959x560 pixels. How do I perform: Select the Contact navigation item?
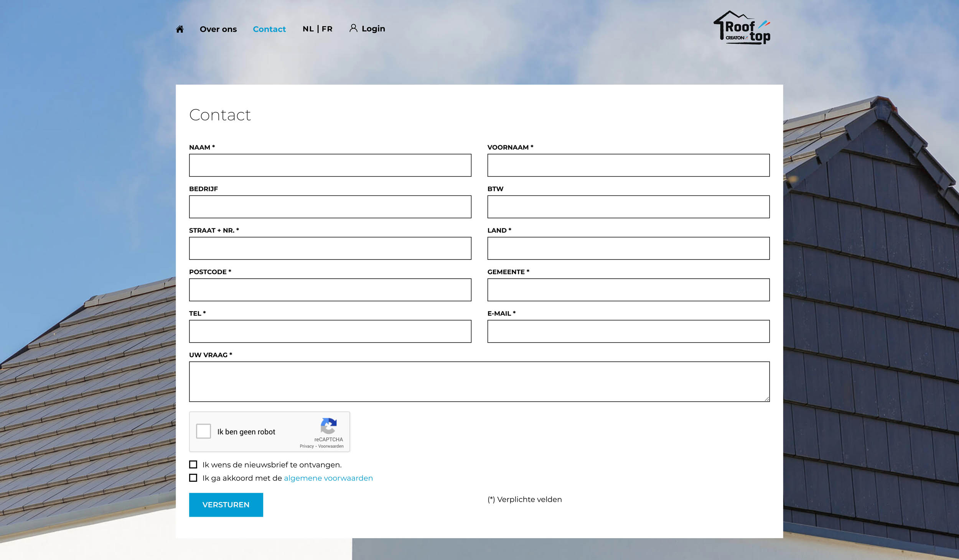click(269, 29)
